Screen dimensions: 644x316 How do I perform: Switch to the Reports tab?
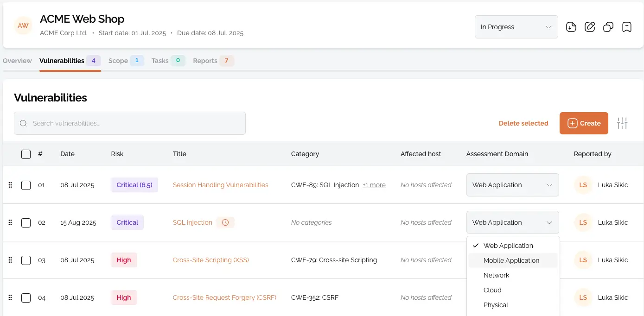tap(205, 61)
